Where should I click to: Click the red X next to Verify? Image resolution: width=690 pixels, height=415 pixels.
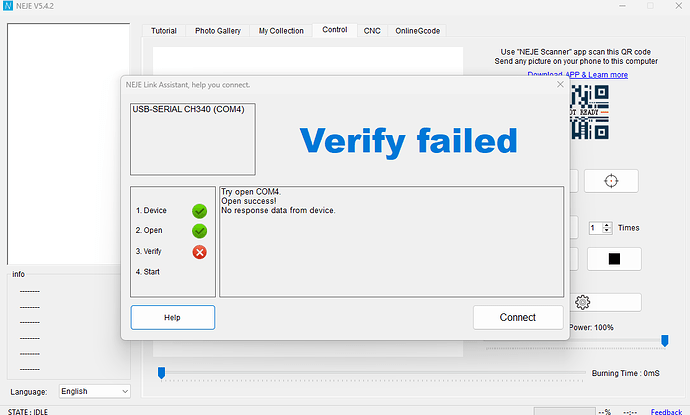pyautogui.click(x=199, y=252)
